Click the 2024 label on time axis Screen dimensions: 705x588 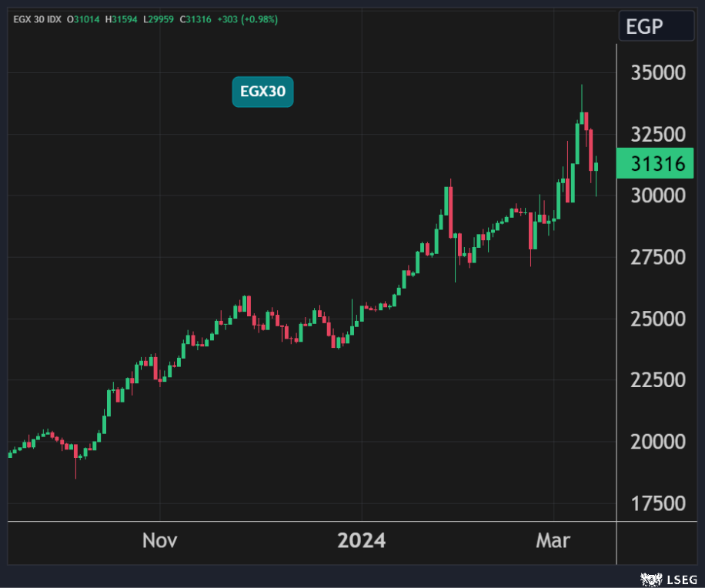pyautogui.click(x=362, y=541)
